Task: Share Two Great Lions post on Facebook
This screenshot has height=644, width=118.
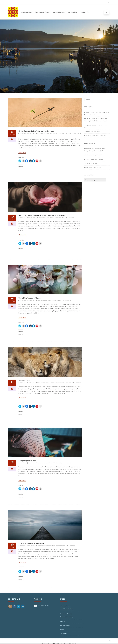Action: [x=27, y=406]
